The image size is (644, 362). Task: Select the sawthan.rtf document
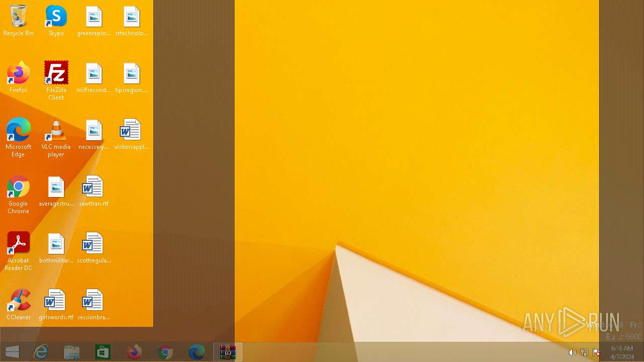94,191
